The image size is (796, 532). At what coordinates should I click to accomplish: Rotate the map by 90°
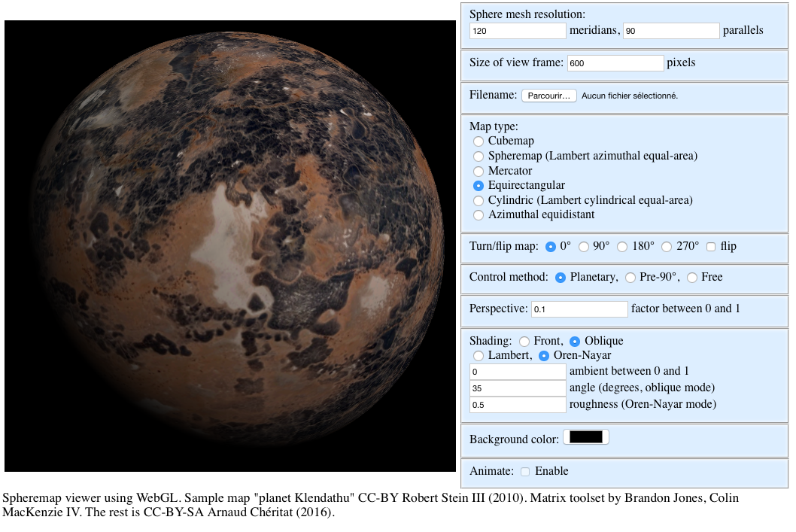point(584,247)
